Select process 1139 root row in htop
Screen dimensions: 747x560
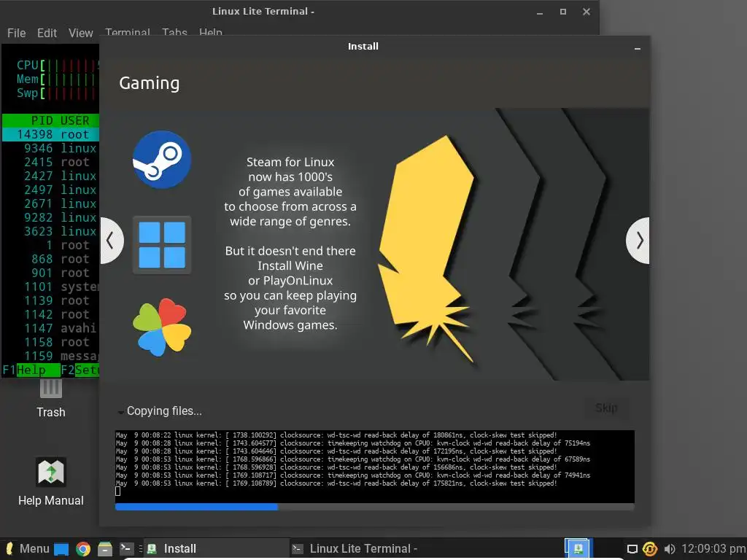[50, 300]
